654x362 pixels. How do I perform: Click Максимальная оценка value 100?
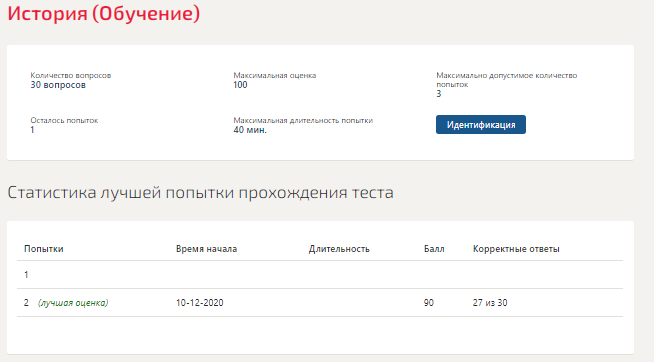pos(240,85)
